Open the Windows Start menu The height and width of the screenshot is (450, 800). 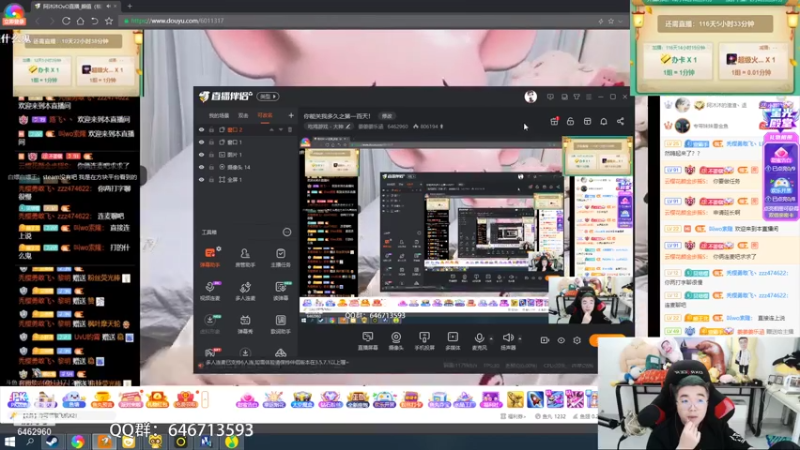click(x=9, y=442)
